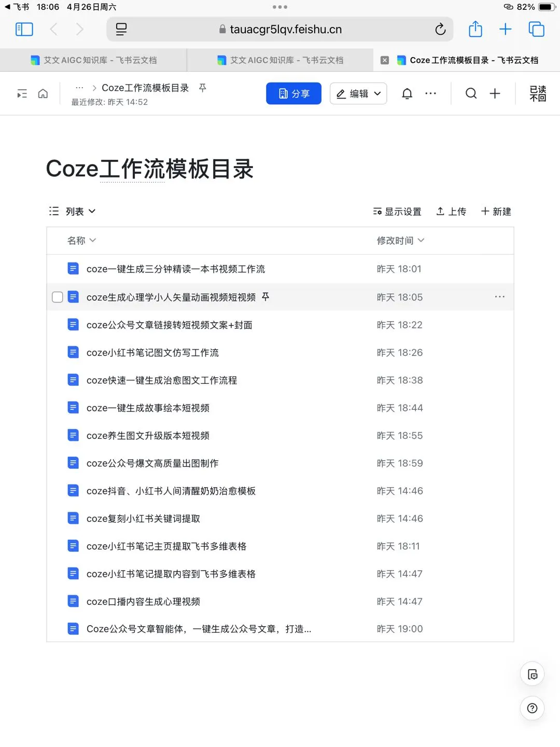Open the coze小红书笔记图文仿写工作流 document
Screen dimensions: 560x747
pyautogui.click(x=152, y=352)
